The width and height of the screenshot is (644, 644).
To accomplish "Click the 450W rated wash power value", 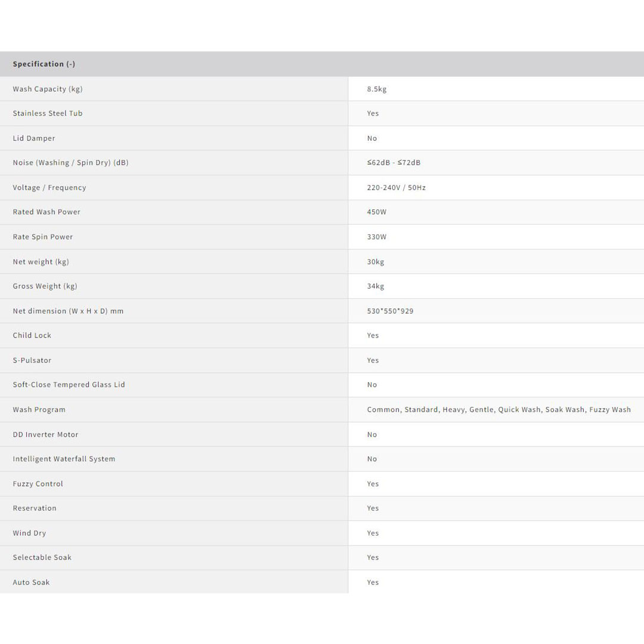I will (x=377, y=212).
